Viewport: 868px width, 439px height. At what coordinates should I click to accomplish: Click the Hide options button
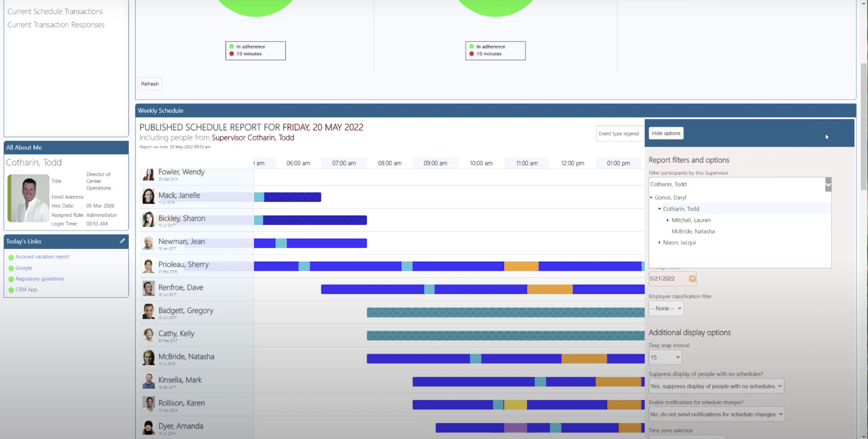click(x=666, y=133)
